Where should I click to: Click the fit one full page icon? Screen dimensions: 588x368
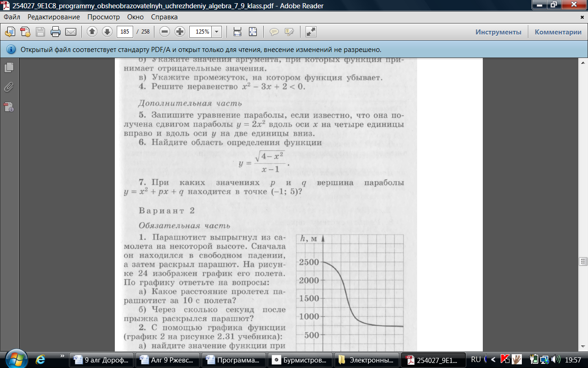point(253,32)
